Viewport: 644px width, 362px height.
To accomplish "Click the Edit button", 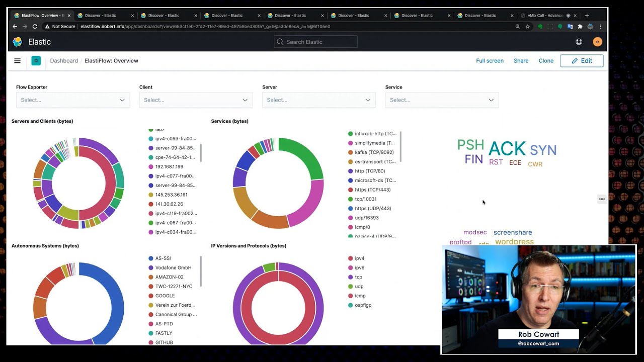I will [x=582, y=61].
